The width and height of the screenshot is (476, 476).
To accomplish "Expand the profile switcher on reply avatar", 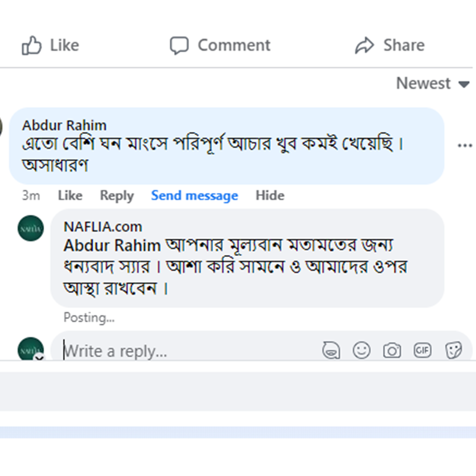I will [x=39, y=357].
